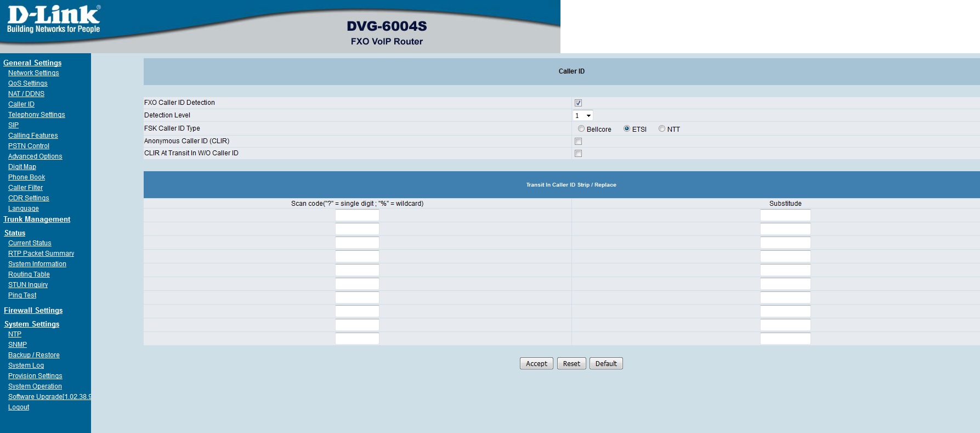Open General Settings menu section

[32, 63]
